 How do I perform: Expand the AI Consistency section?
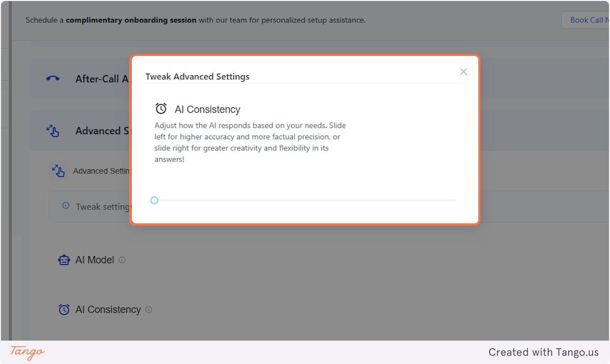[108, 309]
